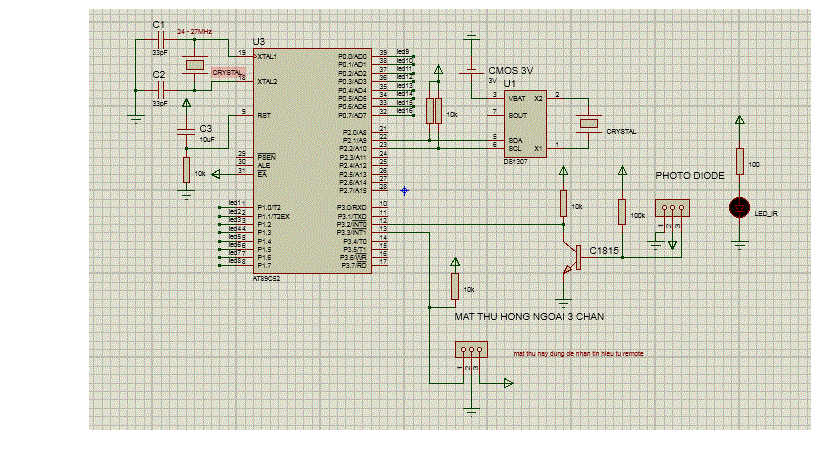Click the power arrow above pull-up resistors
819x460 pixels.
click(x=438, y=69)
